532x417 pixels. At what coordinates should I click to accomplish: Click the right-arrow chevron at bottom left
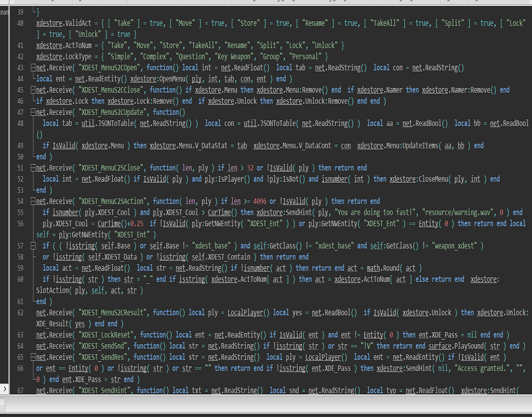click(5, 388)
